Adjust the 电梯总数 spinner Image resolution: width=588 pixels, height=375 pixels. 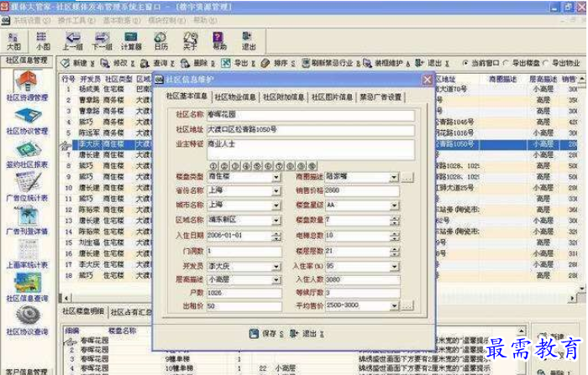[x=394, y=236]
